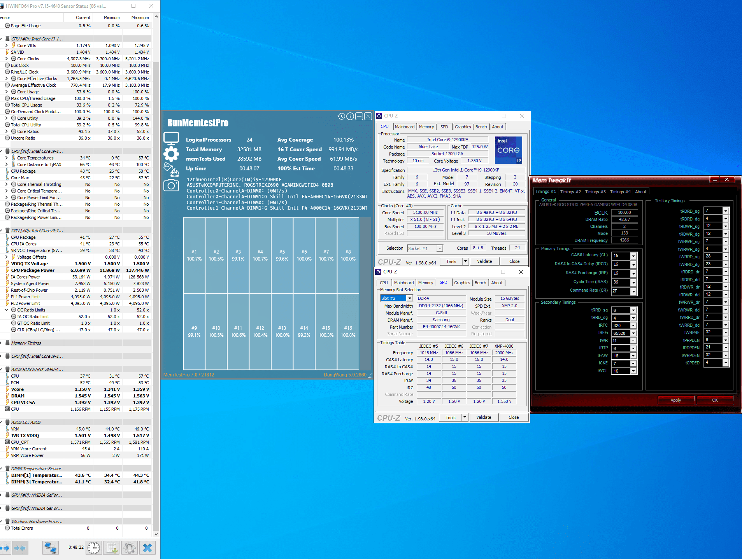This screenshot has height=560, width=742.
Task: Take screenshot with RunMemtestPro camera icon
Action: 171,185
